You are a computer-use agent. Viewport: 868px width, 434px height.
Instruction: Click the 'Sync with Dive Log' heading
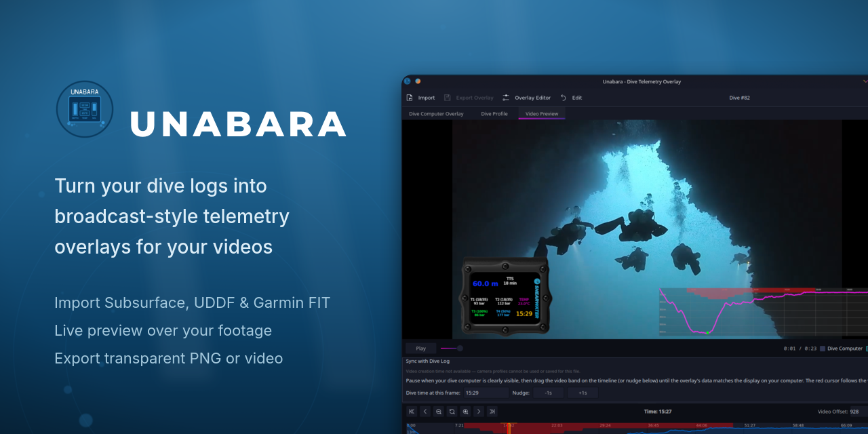427,361
